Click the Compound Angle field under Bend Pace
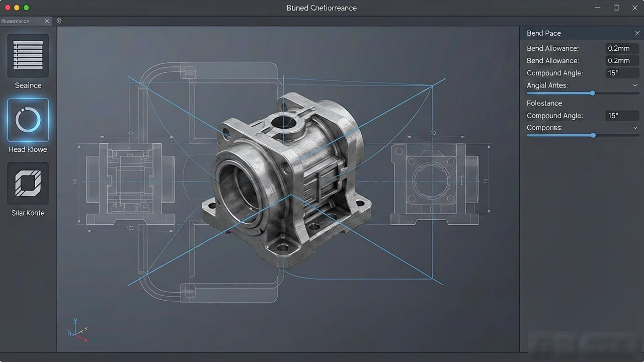This screenshot has height=362, width=644. (622, 73)
